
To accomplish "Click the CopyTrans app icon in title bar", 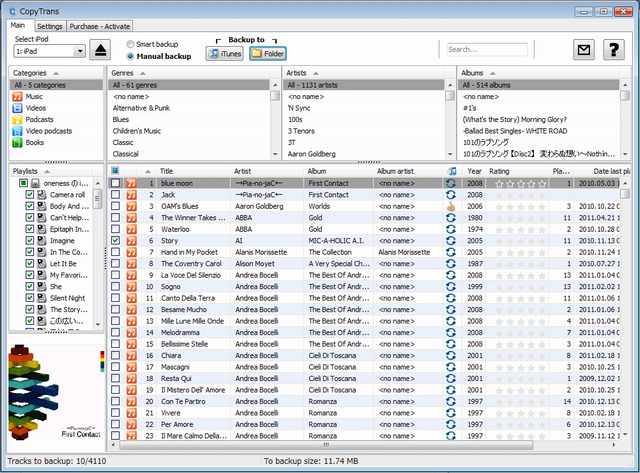I will [x=13, y=11].
